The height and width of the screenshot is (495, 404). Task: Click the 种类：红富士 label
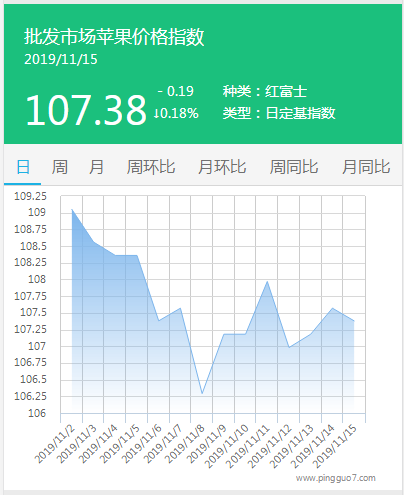click(265, 91)
